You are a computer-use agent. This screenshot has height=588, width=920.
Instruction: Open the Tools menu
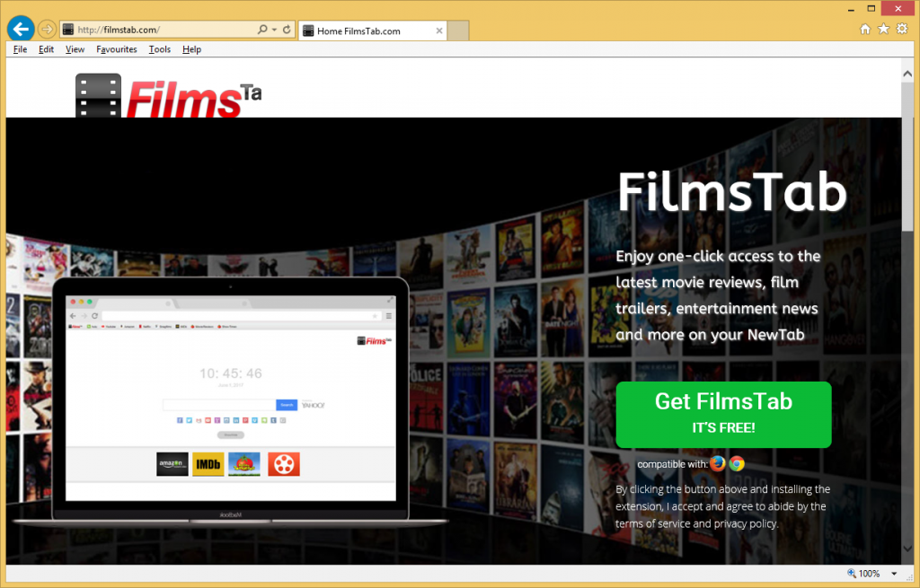(x=160, y=49)
